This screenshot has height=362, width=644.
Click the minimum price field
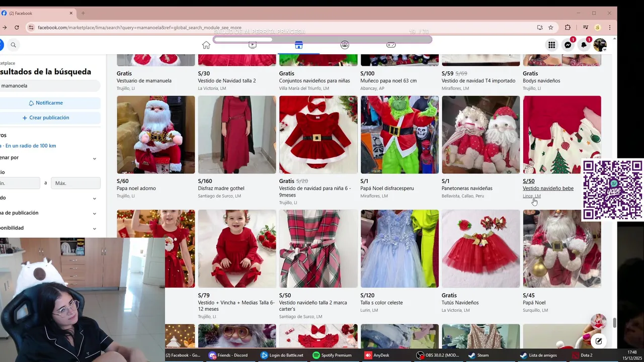point(19,183)
